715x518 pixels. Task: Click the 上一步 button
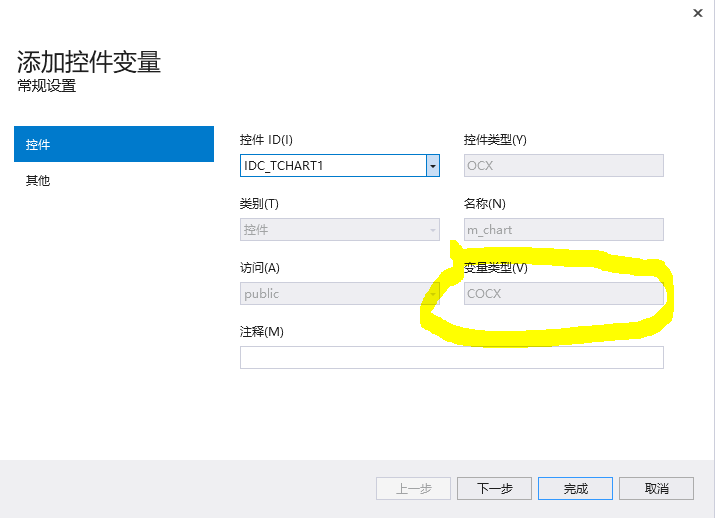[414, 489]
